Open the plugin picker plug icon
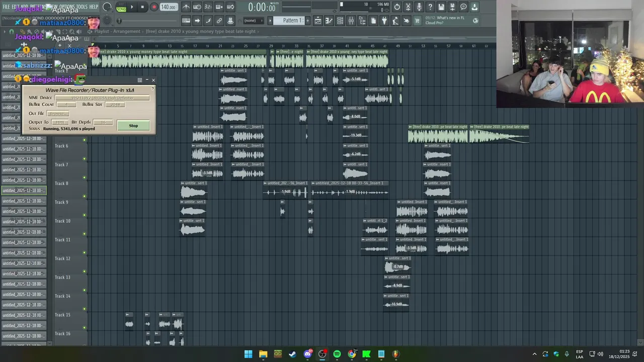 (x=384, y=21)
